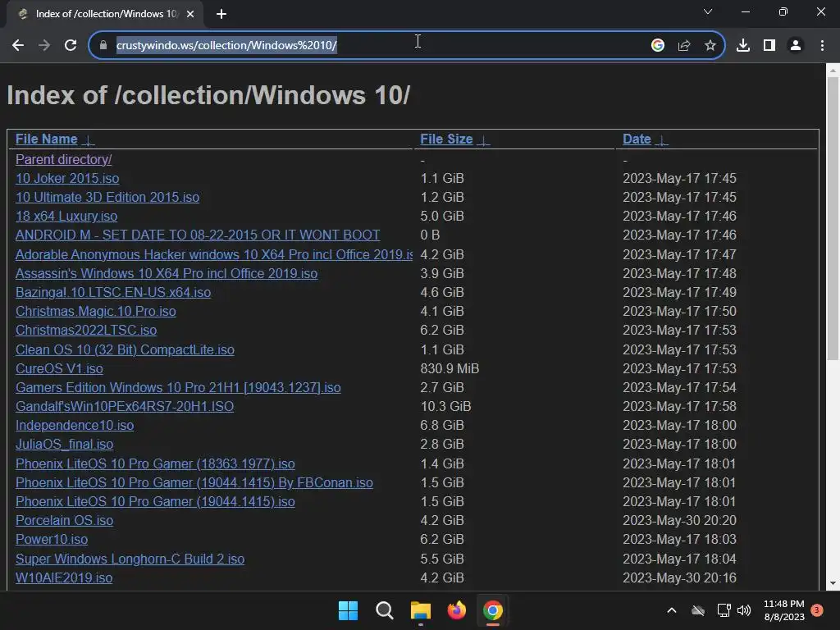Open Super Windows Longhorn-C Build 2.iso

(x=130, y=559)
